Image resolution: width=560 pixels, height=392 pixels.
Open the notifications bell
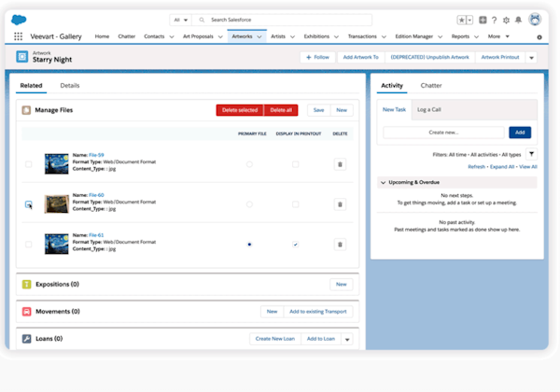pos(519,20)
